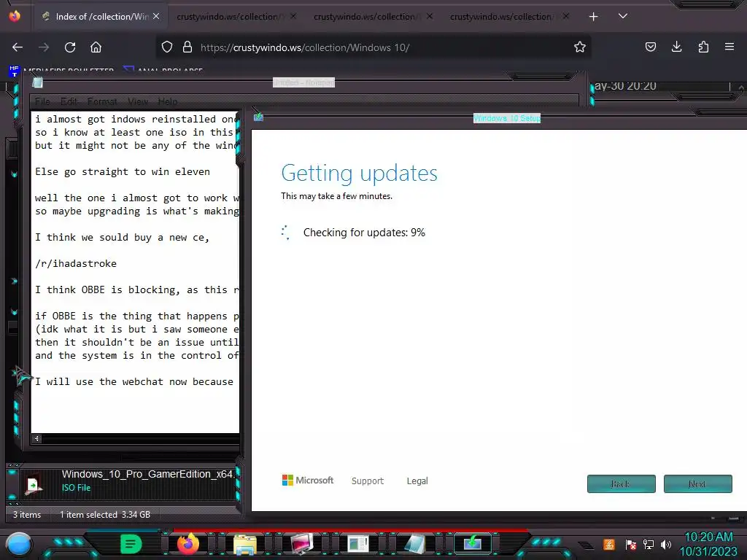Switch to Windows 10 Setup taskbar icon

tap(472, 543)
